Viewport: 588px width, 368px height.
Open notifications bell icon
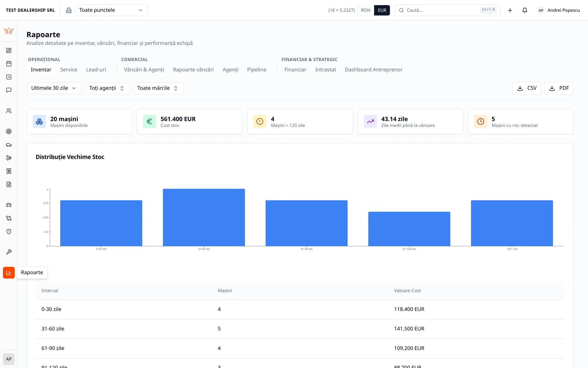click(x=525, y=10)
